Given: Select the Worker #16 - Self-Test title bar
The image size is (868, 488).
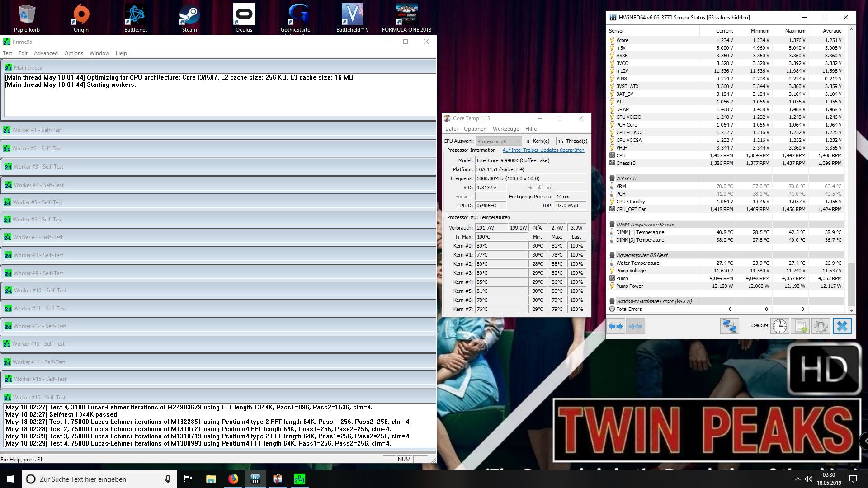Looking at the screenshot, I should pyautogui.click(x=218, y=398).
